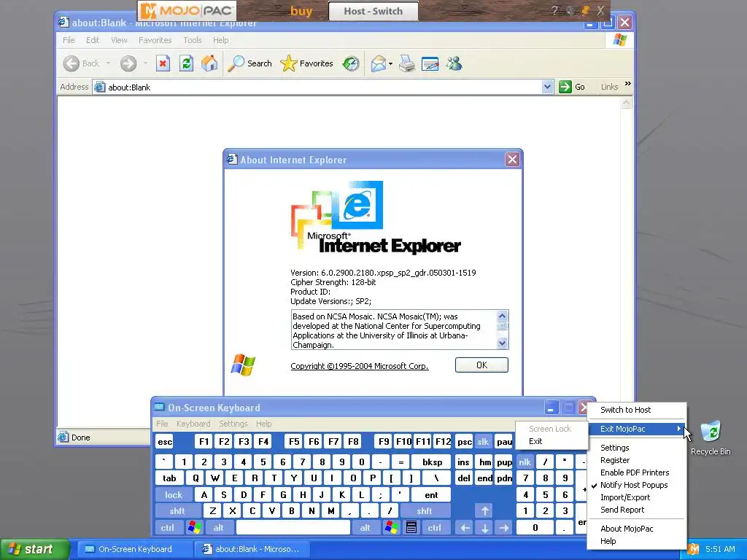Image resolution: width=747 pixels, height=560 pixels.
Task: Click the Forward arrow button
Action: click(x=128, y=63)
